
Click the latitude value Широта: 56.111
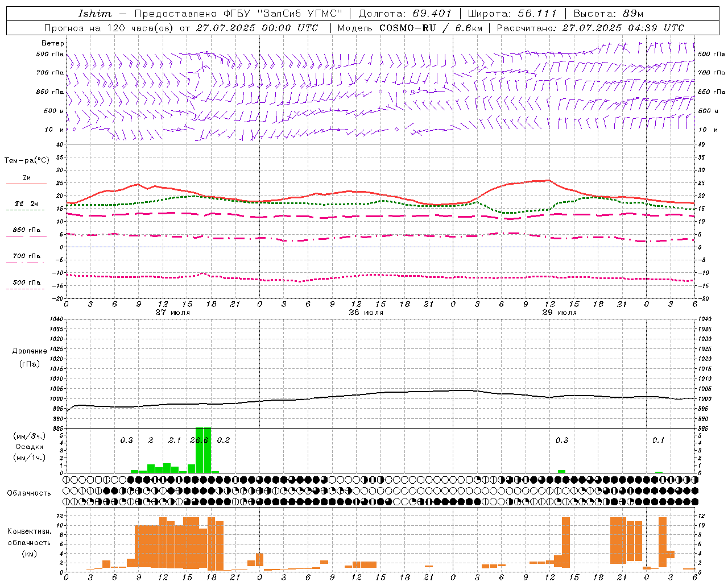coord(512,14)
